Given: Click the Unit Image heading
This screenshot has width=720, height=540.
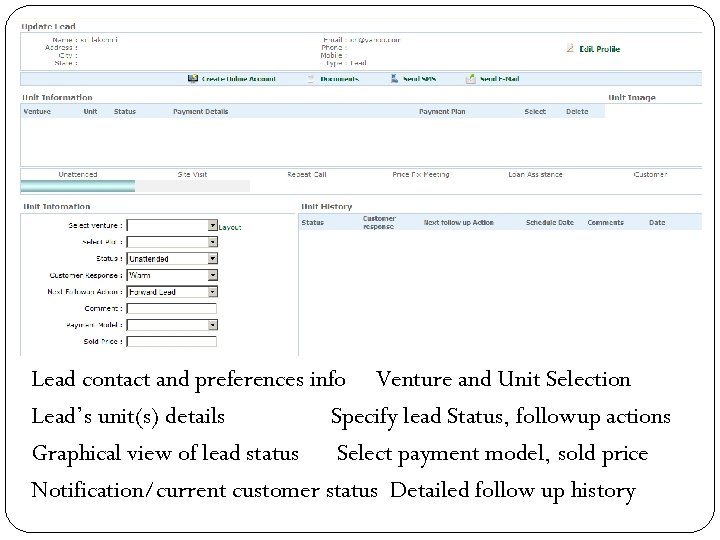Looking at the screenshot, I should [632, 97].
